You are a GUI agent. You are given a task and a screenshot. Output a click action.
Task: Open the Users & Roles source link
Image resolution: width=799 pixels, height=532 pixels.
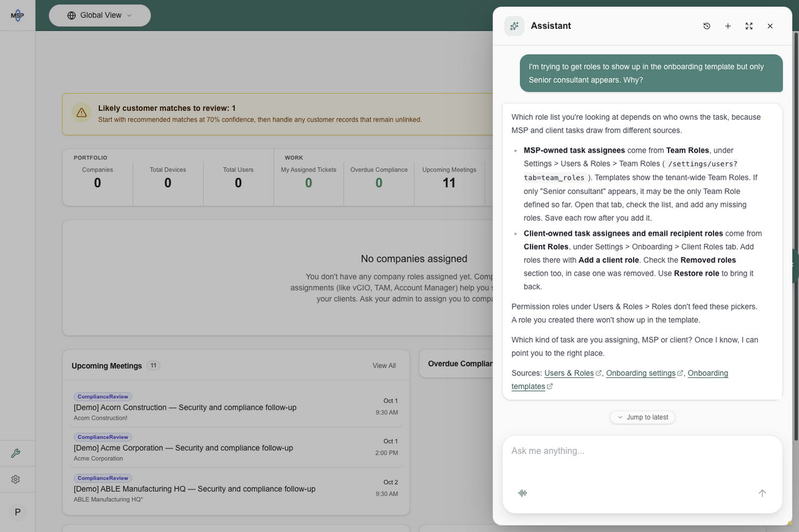569,373
